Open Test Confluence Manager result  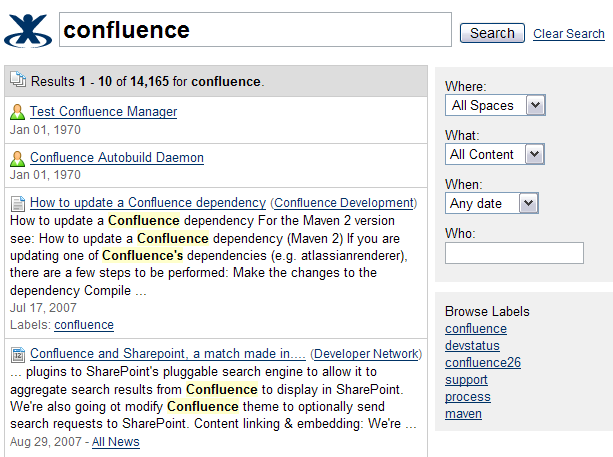pyautogui.click(x=104, y=112)
